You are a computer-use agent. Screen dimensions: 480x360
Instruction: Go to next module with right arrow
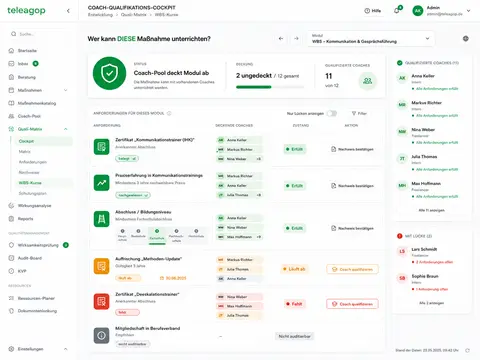pos(296,39)
